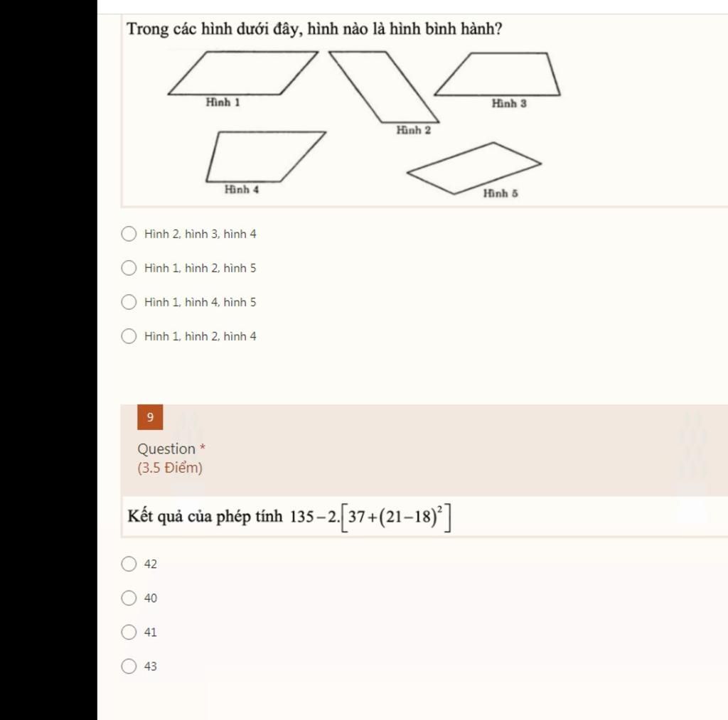Select radio option "Hình 2, hình 3, hình 4"
Screen dimensions: 728x720
[129, 234]
